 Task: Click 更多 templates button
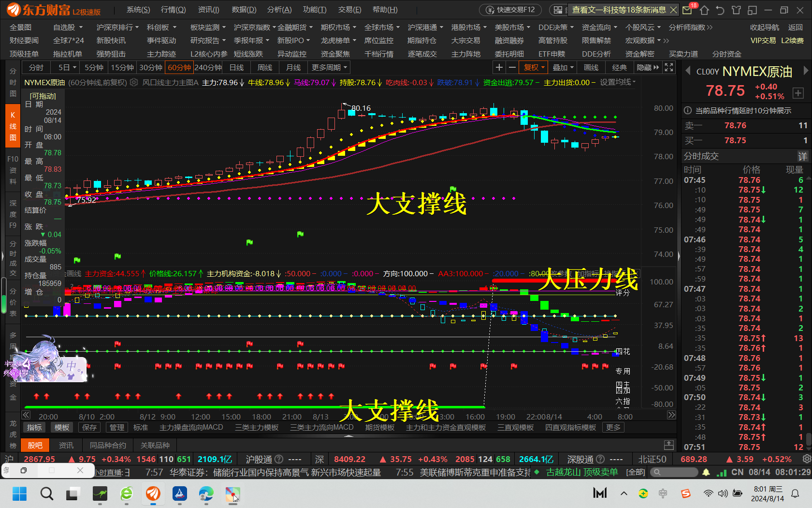pos(613,427)
